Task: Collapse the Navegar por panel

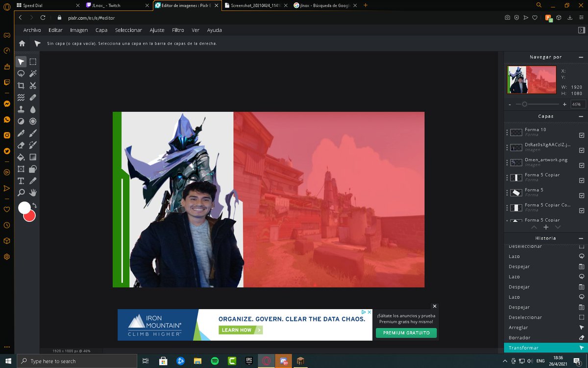Action: 581,57
